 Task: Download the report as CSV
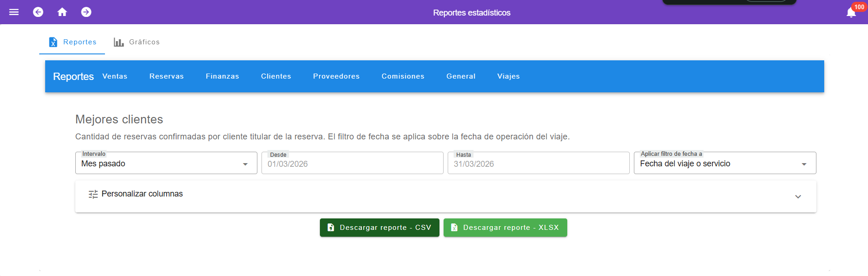pos(379,228)
